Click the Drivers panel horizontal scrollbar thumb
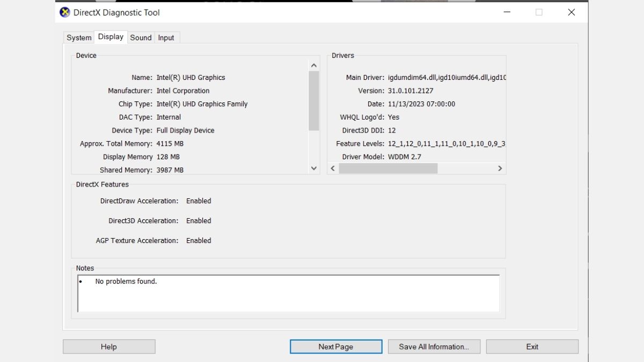This screenshot has height=362, width=644. [x=388, y=168]
